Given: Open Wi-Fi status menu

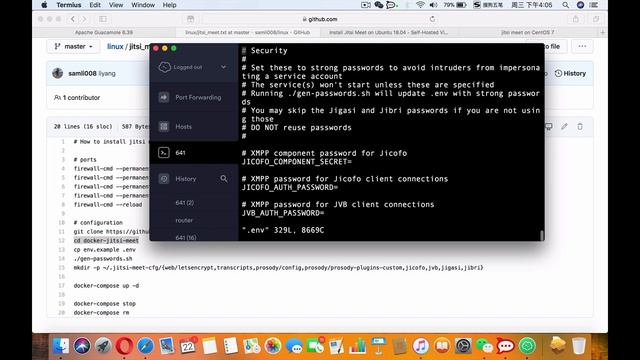Looking at the screenshot, I should coord(420,5).
